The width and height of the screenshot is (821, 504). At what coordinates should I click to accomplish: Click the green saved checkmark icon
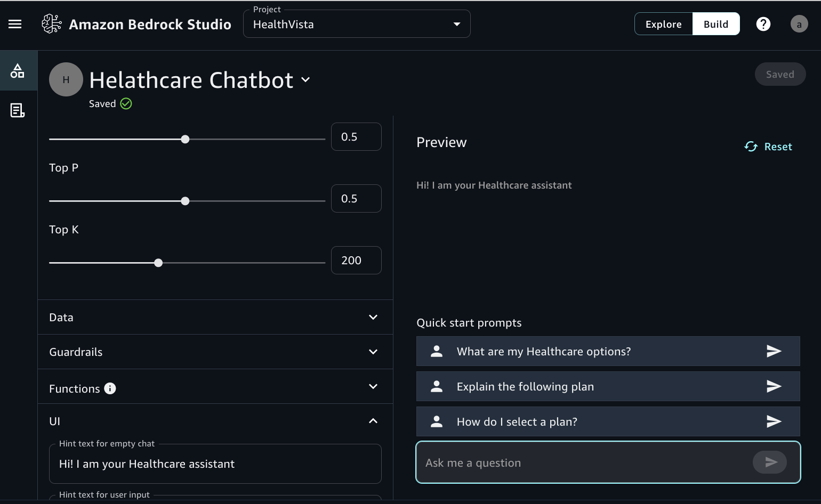126,103
